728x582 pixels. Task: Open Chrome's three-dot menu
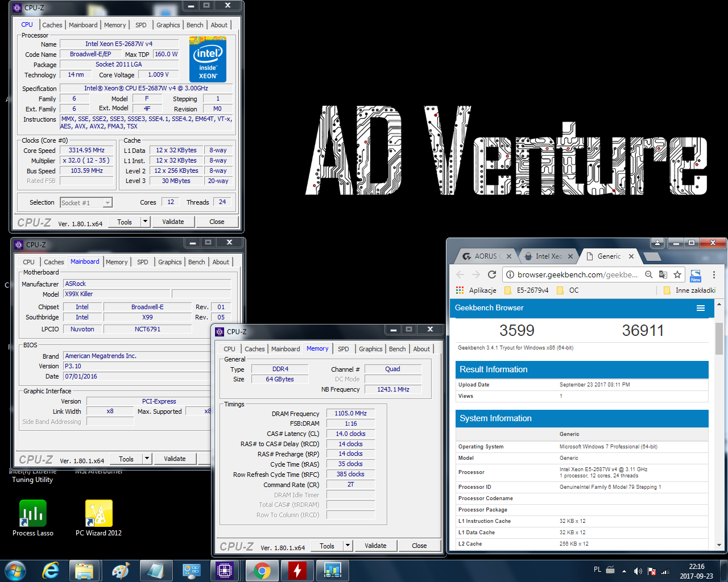click(714, 275)
